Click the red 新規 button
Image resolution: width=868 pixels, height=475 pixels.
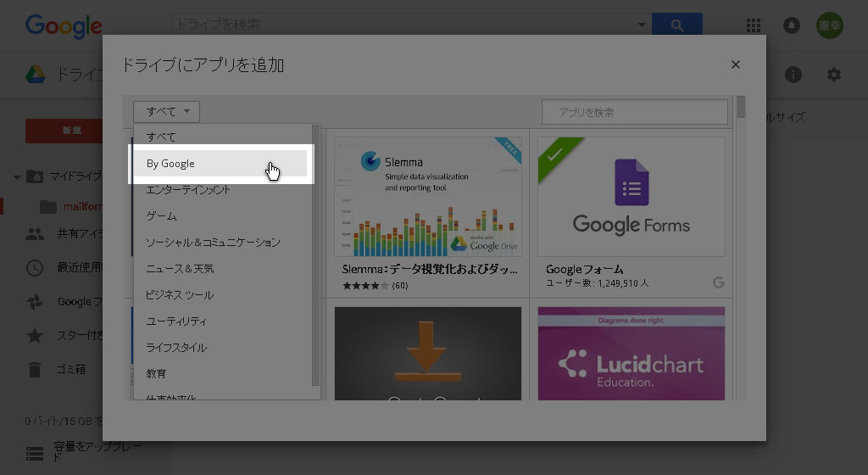click(x=71, y=131)
